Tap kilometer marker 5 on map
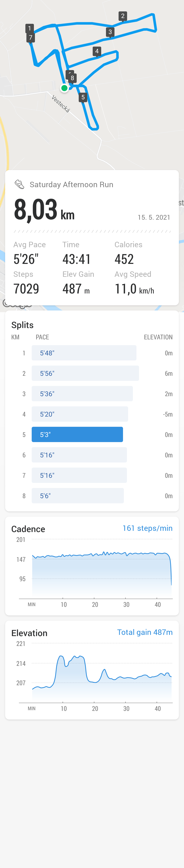This screenshot has height=868, width=184. (x=83, y=97)
